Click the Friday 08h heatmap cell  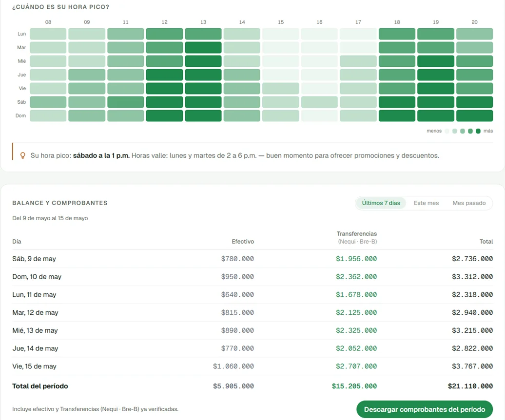pyautogui.click(x=48, y=88)
